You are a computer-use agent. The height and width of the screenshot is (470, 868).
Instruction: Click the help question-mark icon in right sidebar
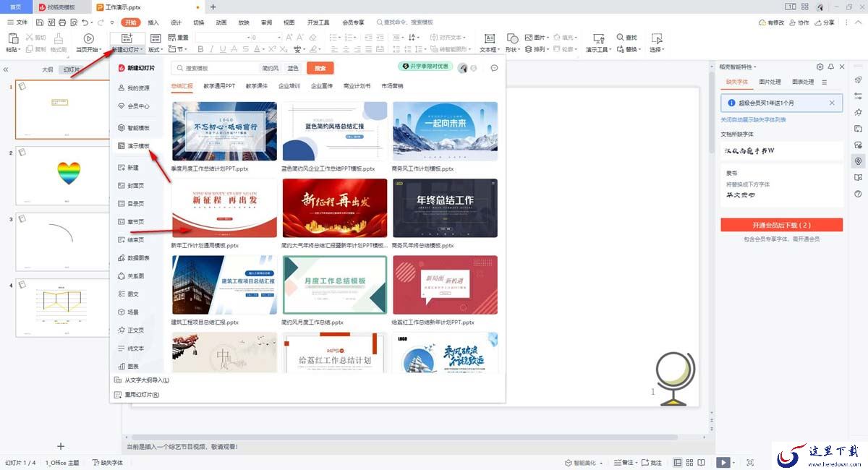(x=858, y=194)
